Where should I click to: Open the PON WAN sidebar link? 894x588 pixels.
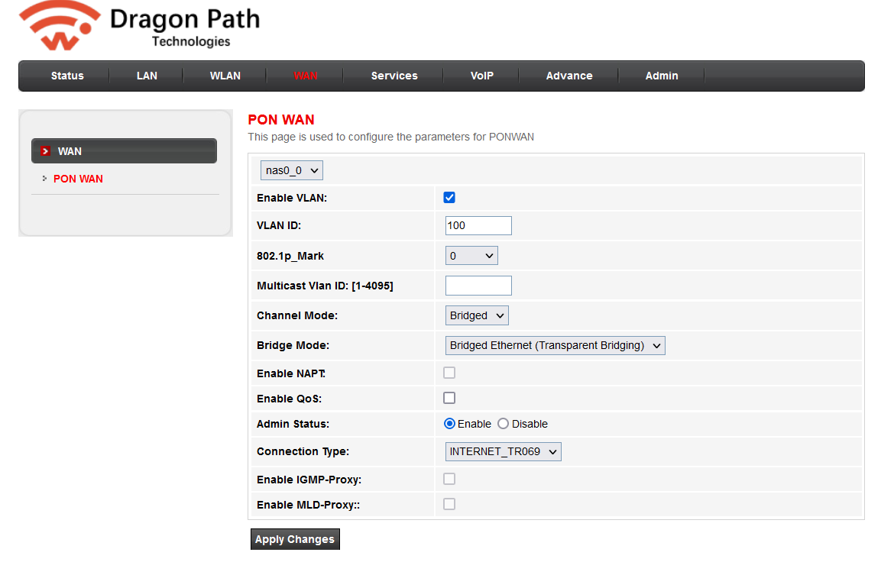click(x=78, y=179)
